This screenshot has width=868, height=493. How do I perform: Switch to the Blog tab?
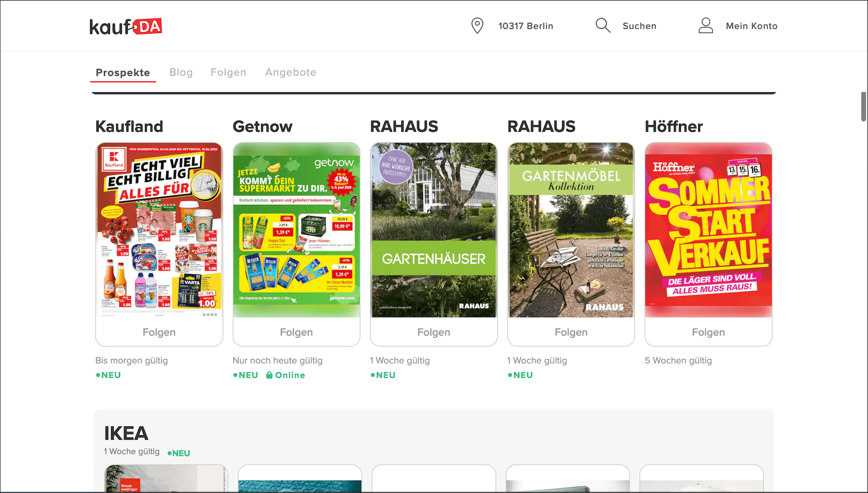[181, 72]
